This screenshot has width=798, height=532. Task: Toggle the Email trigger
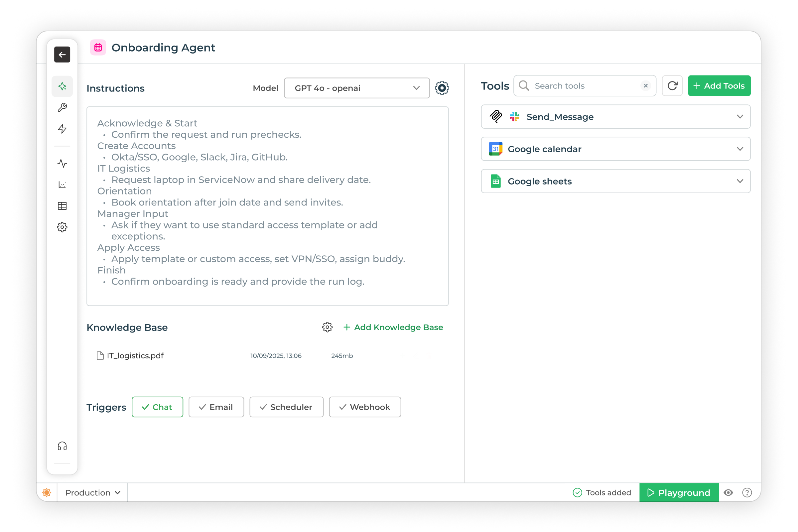216,407
